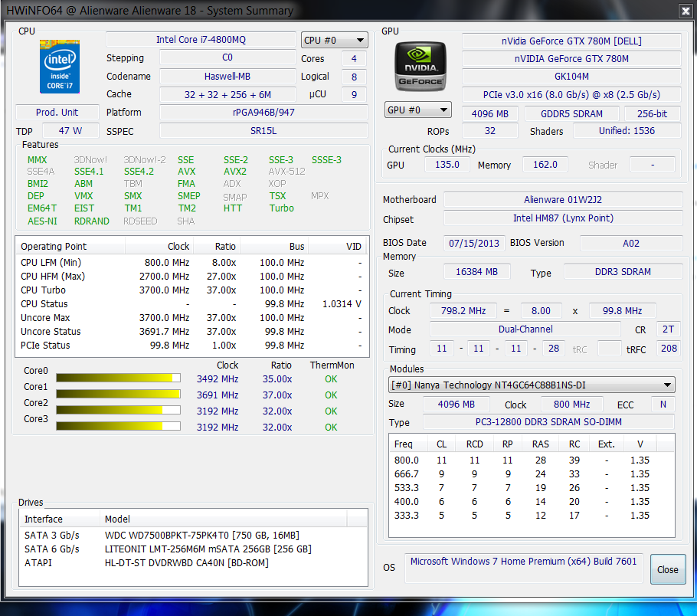697x616 pixels.
Task: Click the GK104M GPU codename field
Action: click(x=571, y=77)
